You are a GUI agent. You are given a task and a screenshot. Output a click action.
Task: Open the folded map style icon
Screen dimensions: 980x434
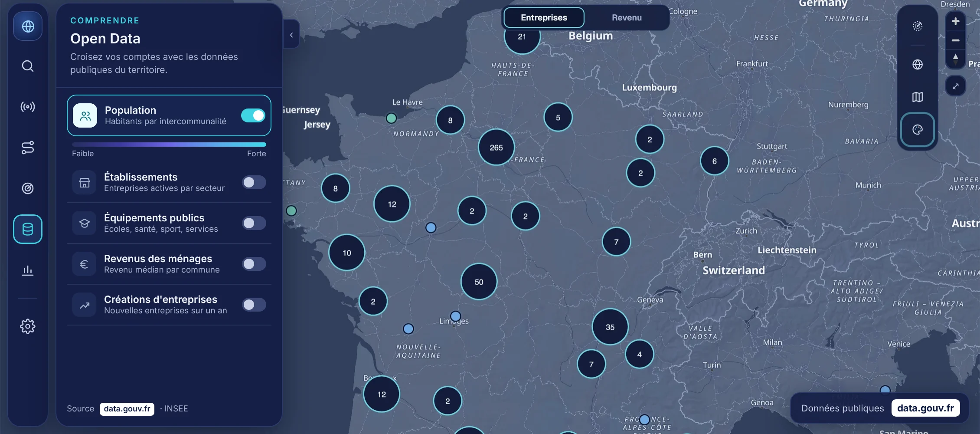[918, 97]
